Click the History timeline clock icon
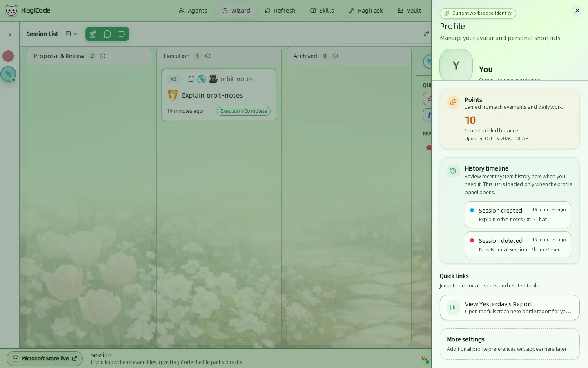This screenshot has width=588, height=368. coord(453,171)
